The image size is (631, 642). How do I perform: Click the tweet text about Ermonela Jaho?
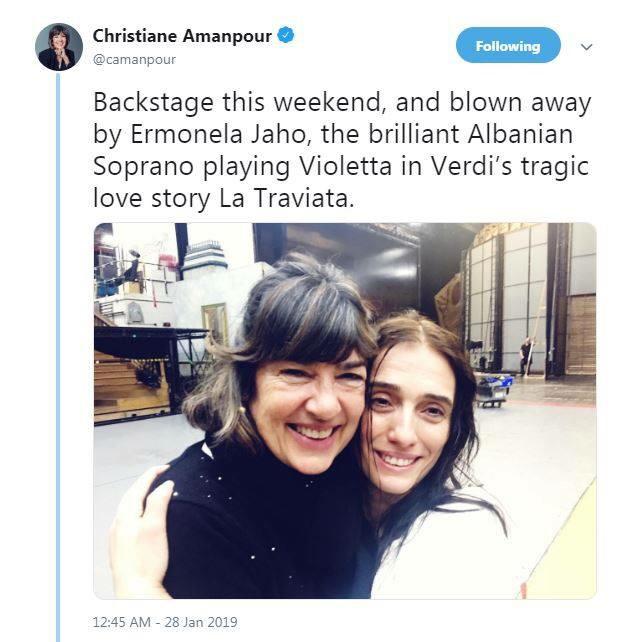[342, 150]
